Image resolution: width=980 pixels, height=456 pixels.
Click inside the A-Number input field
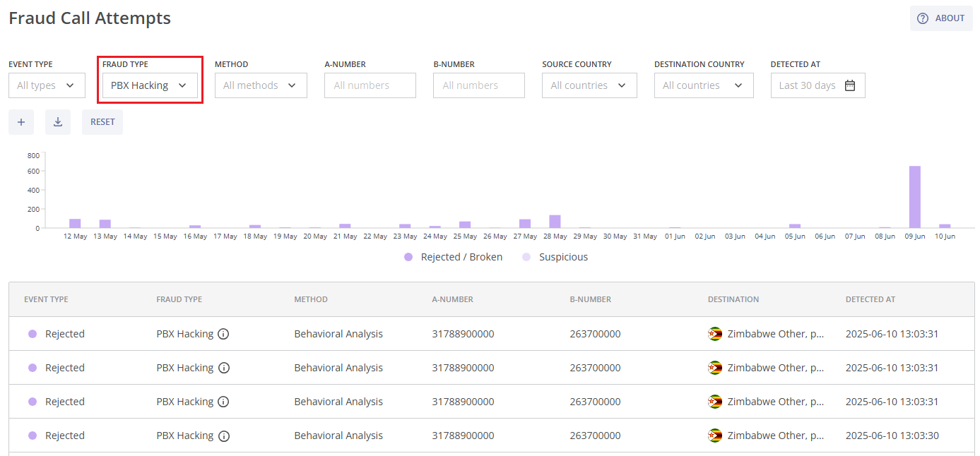(x=370, y=85)
